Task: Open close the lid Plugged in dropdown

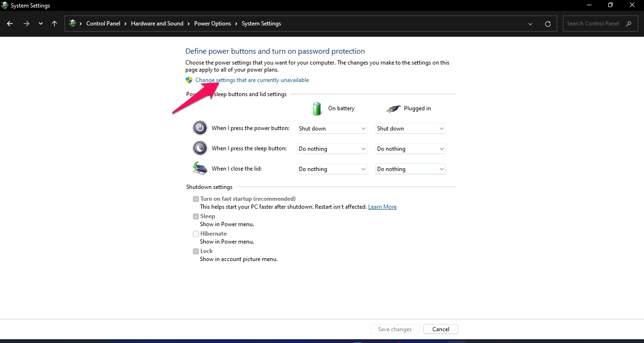Action: pos(411,169)
